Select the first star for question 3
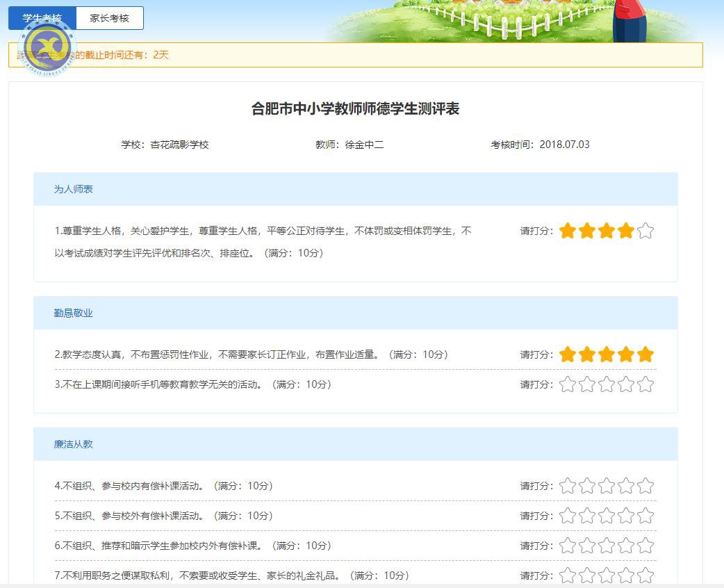The height and width of the screenshot is (588, 724). [x=568, y=383]
